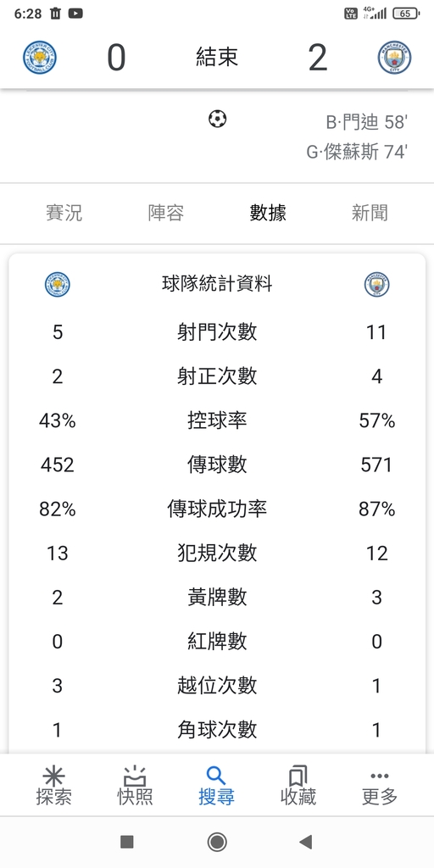Open the 更多 more menu icon

click(379, 776)
